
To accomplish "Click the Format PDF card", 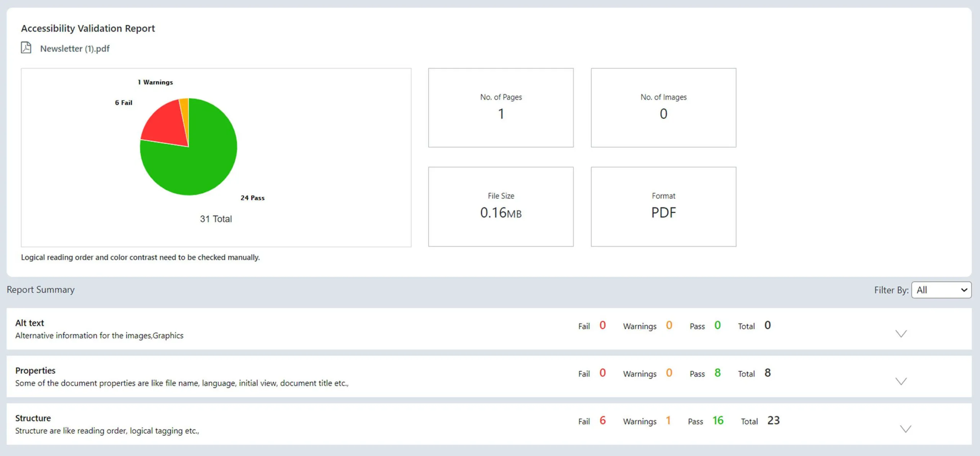I will point(663,206).
